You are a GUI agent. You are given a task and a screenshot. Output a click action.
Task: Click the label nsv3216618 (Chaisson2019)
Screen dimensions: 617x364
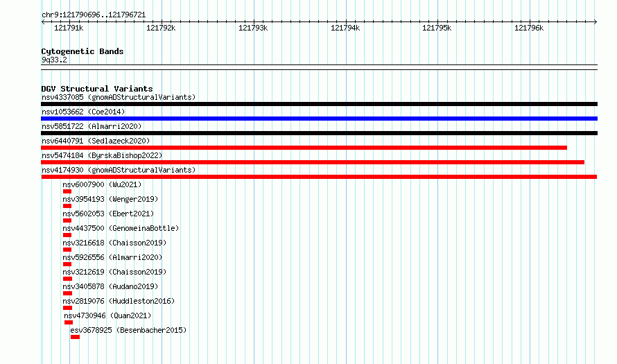point(114,243)
